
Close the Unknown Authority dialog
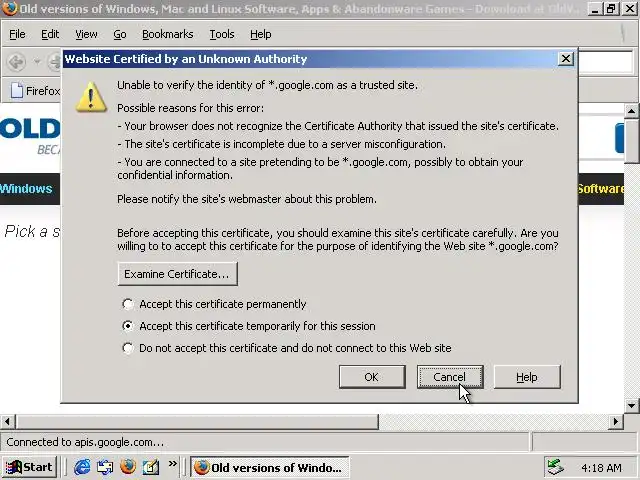[x=566, y=59]
